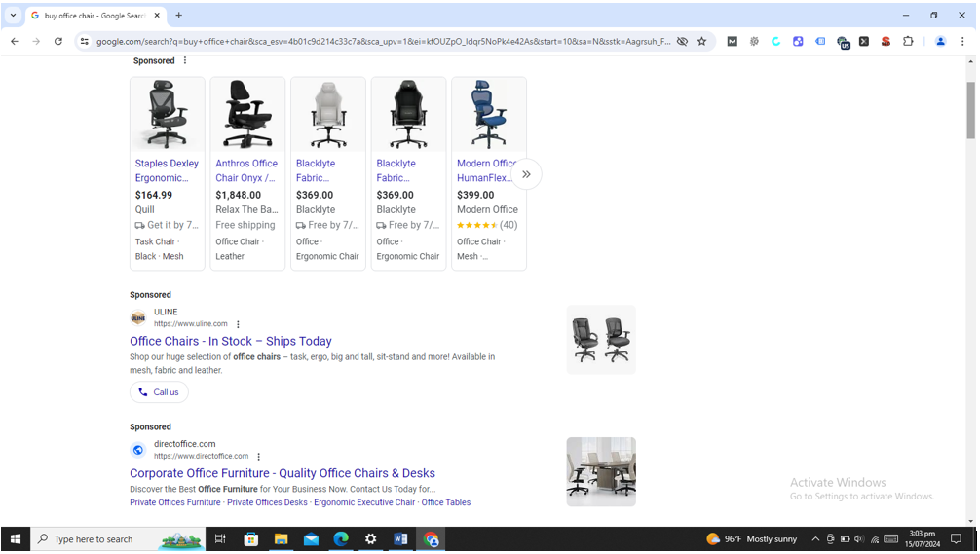Screen dimensions: 980x554
Task: Click the address bar URL
Action: [383, 41]
